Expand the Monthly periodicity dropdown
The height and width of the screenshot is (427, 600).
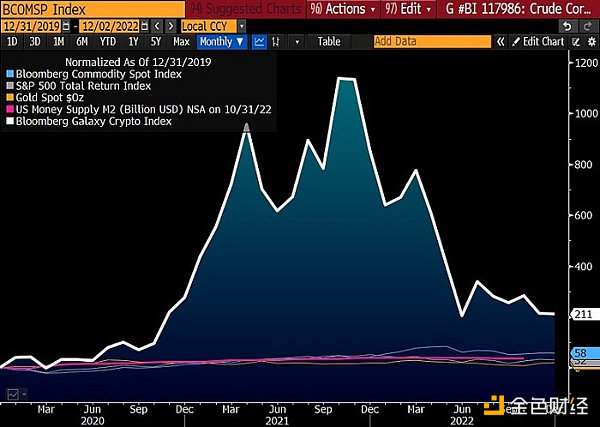point(221,42)
